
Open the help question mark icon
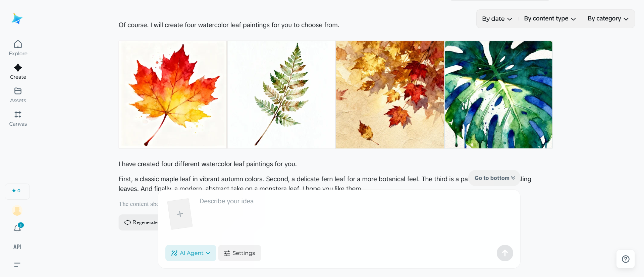626,259
